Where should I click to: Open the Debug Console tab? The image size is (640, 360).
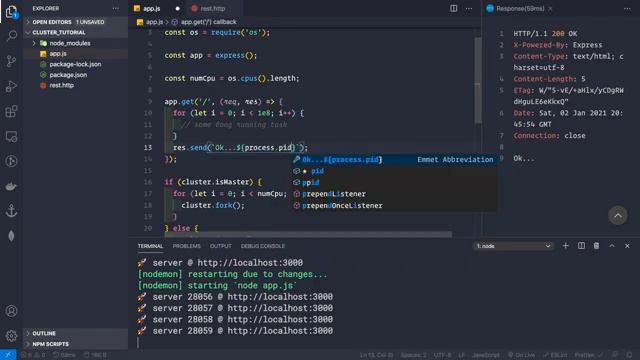pyautogui.click(x=263, y=246)
